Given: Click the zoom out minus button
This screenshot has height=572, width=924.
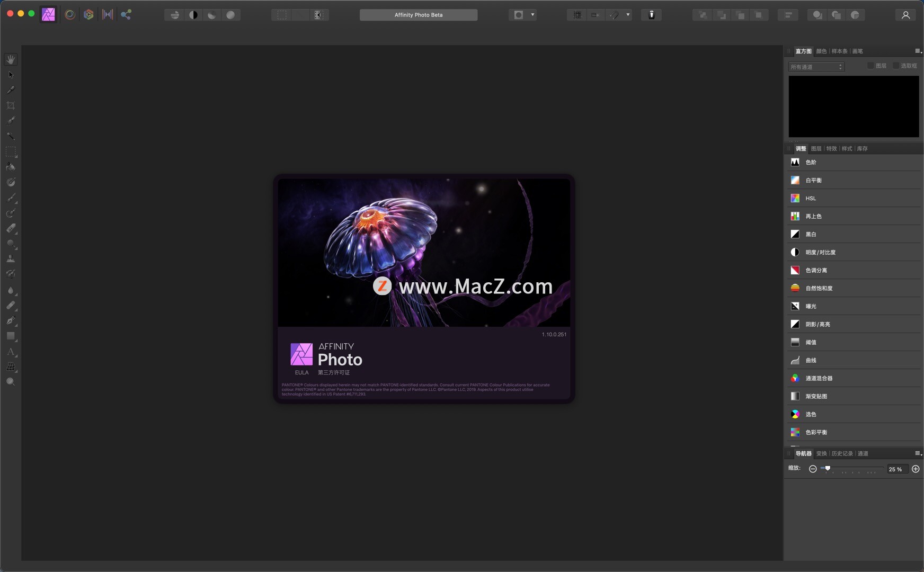Looking at the screenshot, I should coord(813,469).
